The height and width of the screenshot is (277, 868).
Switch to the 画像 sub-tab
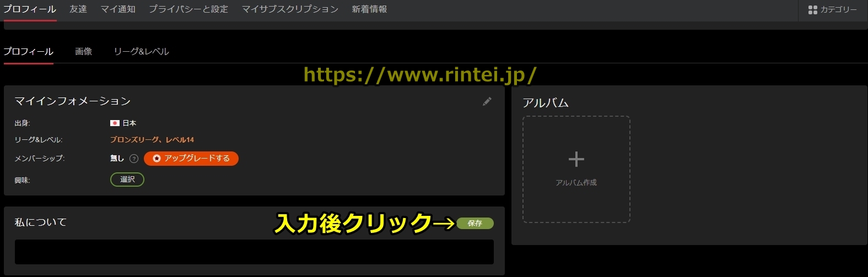pyautogui.click(x=83, y=51)
